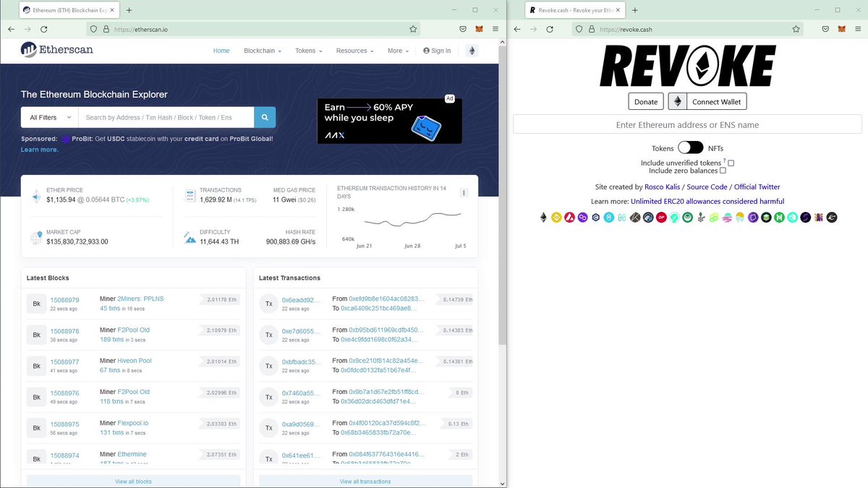
Task: Click View all transactions button
Action: tap(365, 481)
